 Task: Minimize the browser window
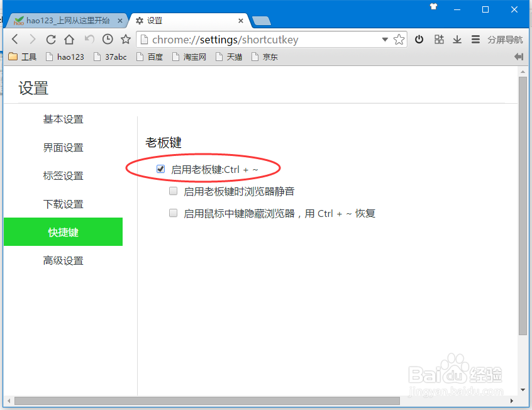pos(457,9)
